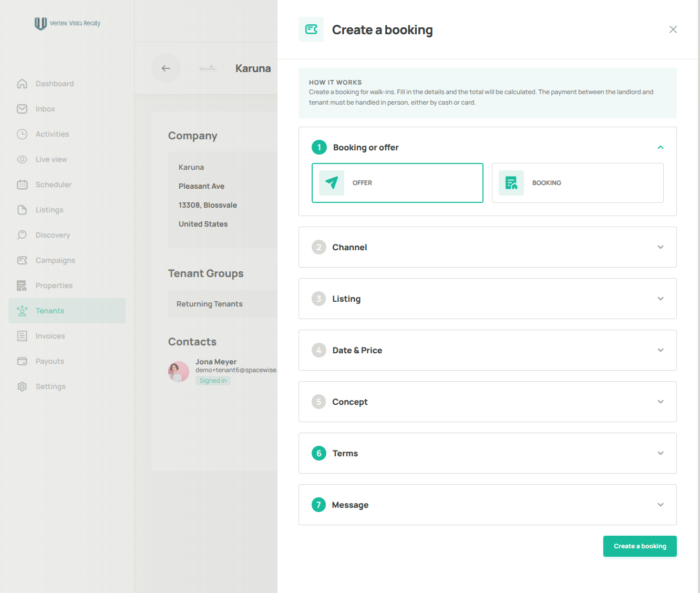Click the Jona Meyer contact name
The width and height of the screenshot is (700, 593).
(216, 362)
